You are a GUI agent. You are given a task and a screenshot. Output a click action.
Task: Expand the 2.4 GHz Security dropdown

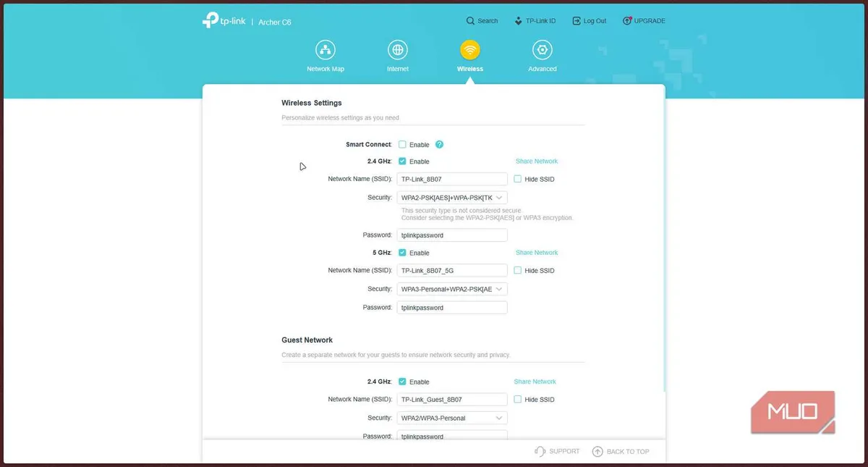452,197
